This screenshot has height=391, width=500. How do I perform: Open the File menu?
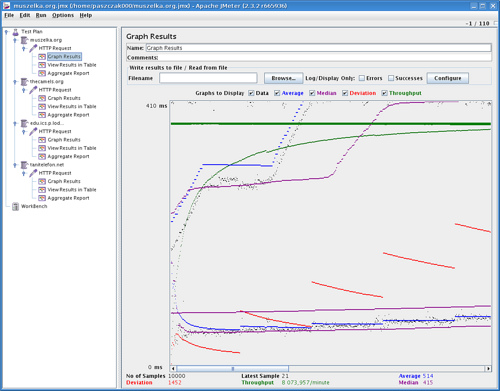coord(9,15)
